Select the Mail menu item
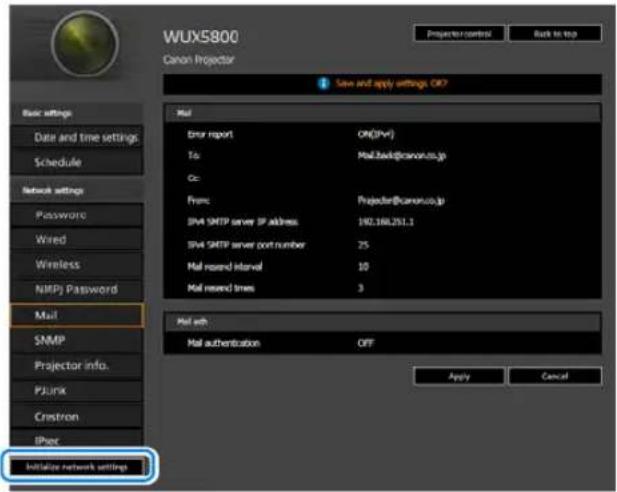This screenshot has width=617, height=492. pyautogui.click(x=77, y=315)
